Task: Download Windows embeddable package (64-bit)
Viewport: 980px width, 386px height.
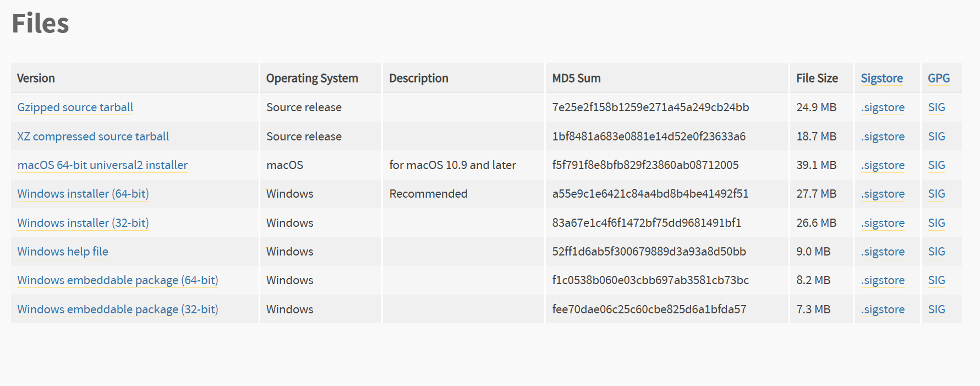Action: coord(118,280)
